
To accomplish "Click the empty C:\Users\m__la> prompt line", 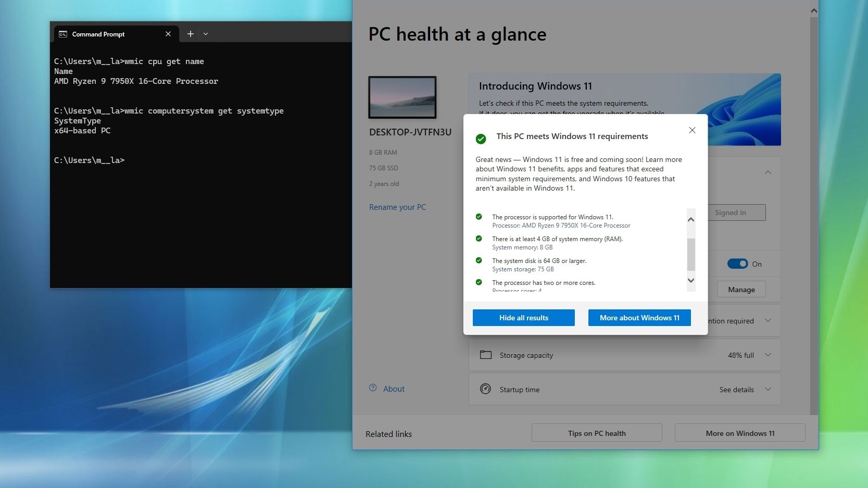I will tap(90, 160).
